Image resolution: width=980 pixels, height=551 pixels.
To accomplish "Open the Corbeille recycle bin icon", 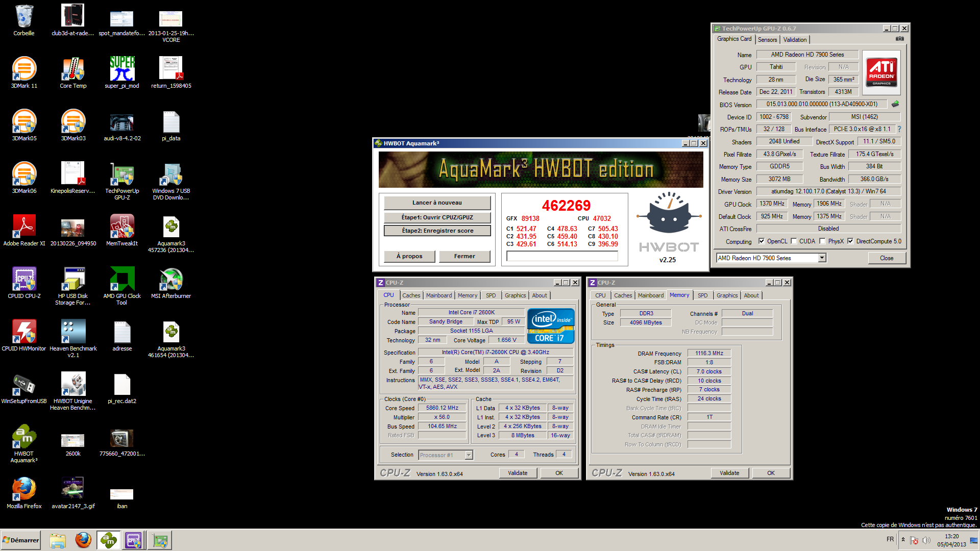I will (24, 20).
